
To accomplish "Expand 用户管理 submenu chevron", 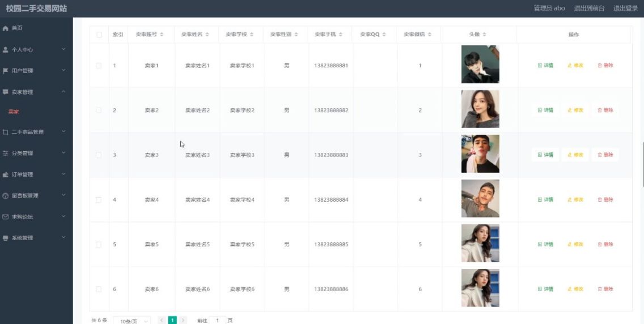I will tap(63, 70).
